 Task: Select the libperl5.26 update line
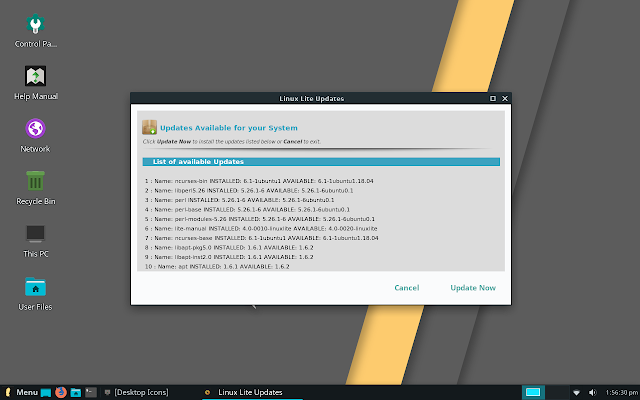[x=249, y=191]
